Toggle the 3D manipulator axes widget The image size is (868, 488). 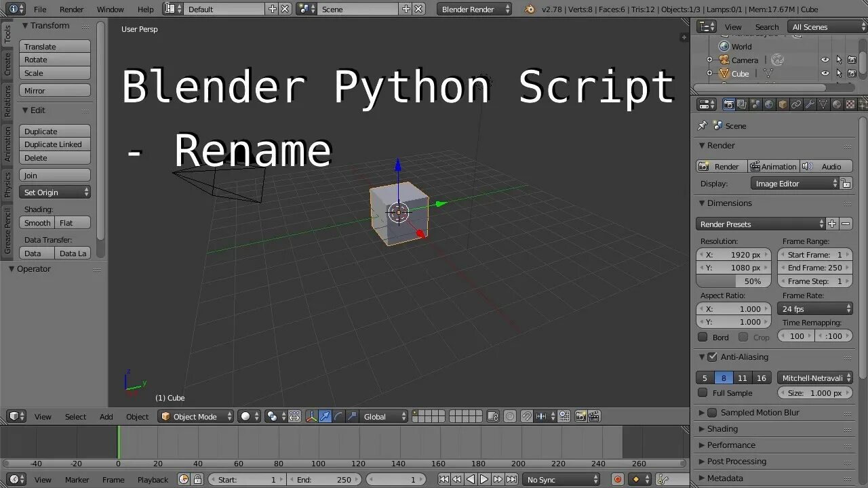pyautogui.click(x=311, y=416)
